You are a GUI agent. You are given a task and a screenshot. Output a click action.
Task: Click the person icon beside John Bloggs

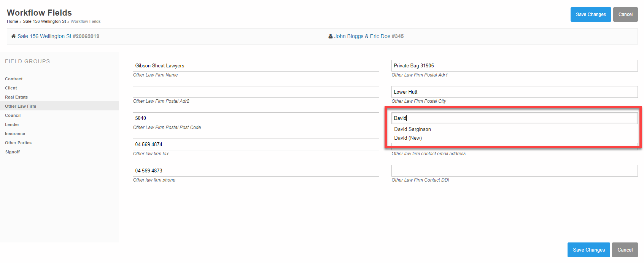[331, 36]
